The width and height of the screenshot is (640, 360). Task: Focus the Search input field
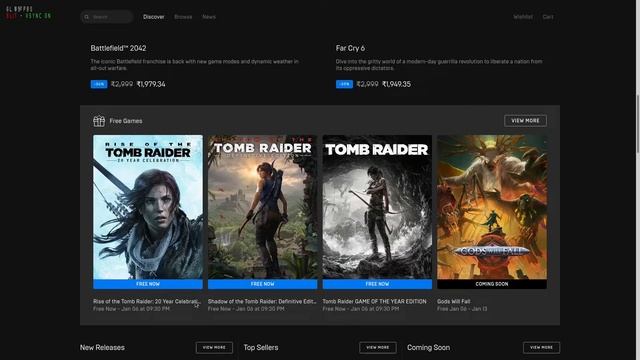click(x=107, y=17)
